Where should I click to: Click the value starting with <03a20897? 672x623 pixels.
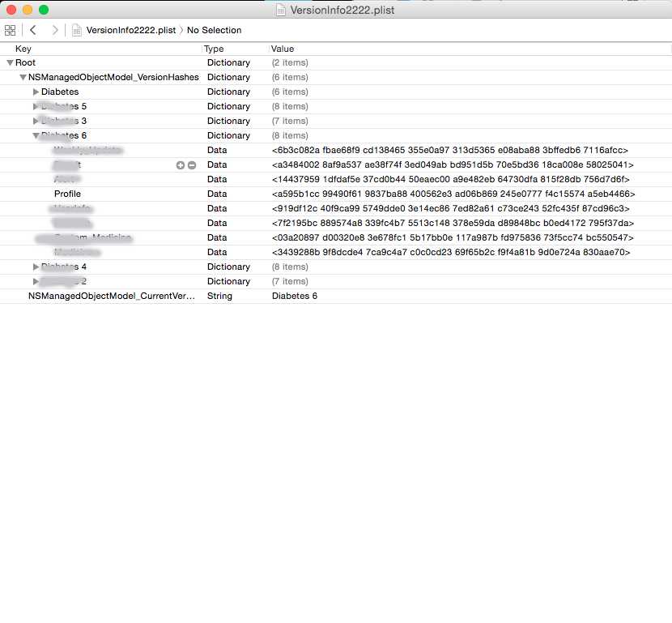453,237
